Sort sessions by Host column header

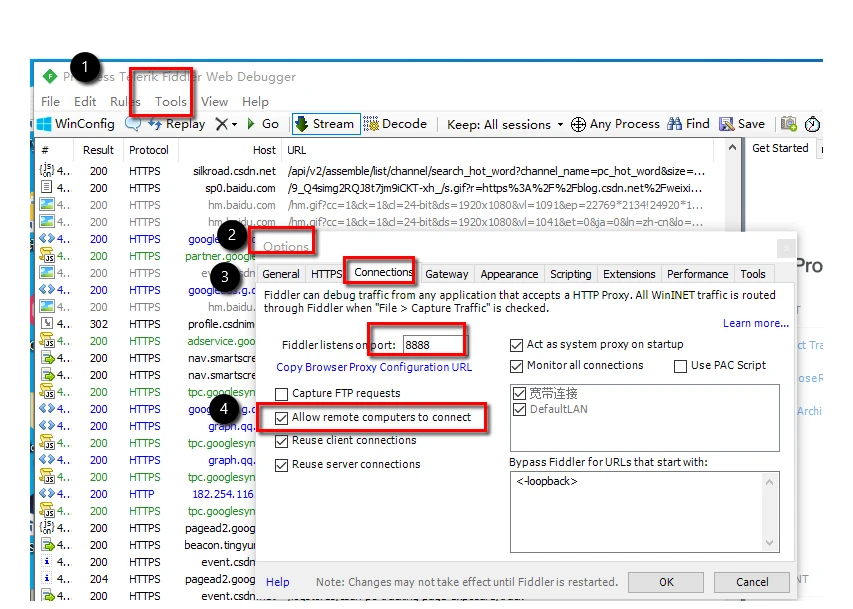(x=230, y=150)
